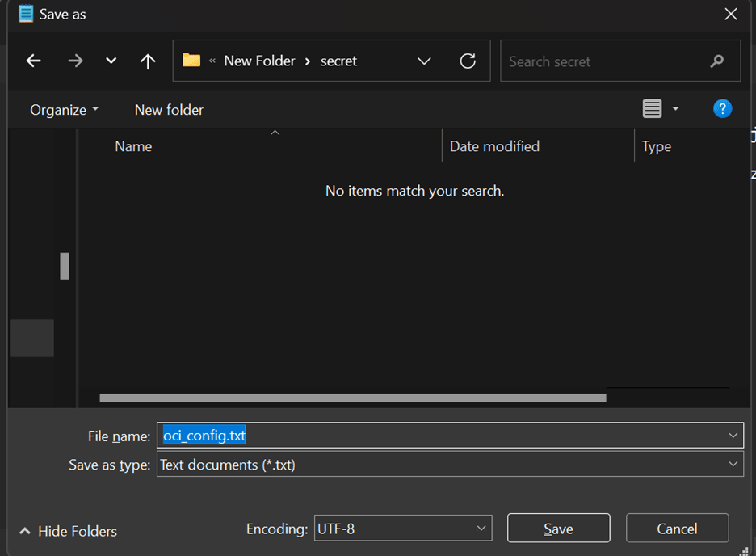
Task: Open Help with the blue question mark
Action: tap(722, 108)
